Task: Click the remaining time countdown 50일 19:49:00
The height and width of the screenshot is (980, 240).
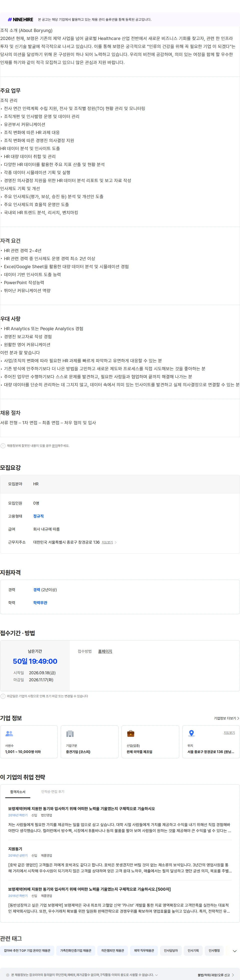Action: (x=35, y=661)
